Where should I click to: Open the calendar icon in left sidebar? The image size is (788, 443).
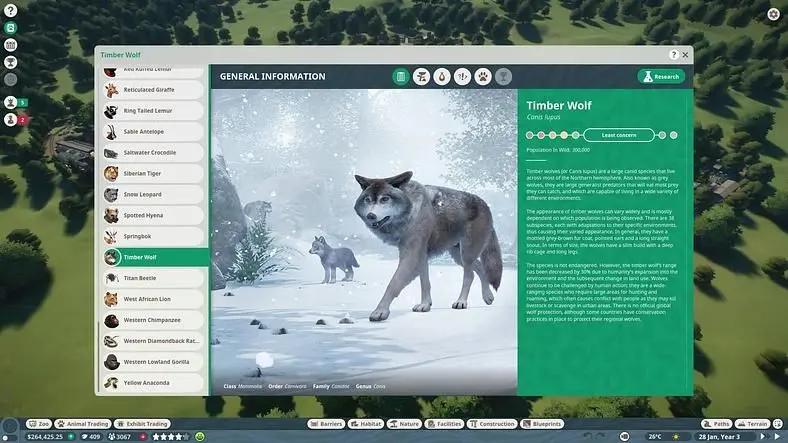(x=10, y=45)
